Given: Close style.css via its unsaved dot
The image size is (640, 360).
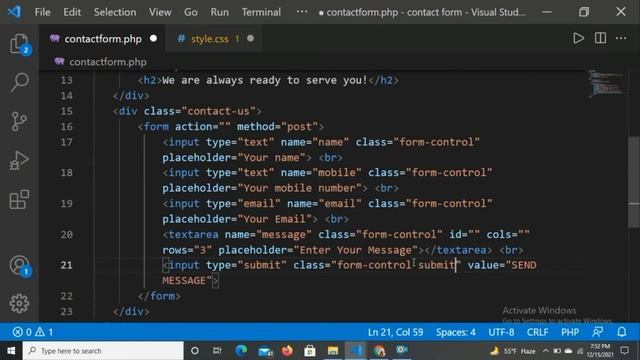Looking at the screenshot, I should pyautogui.click(x=250, y=38).
